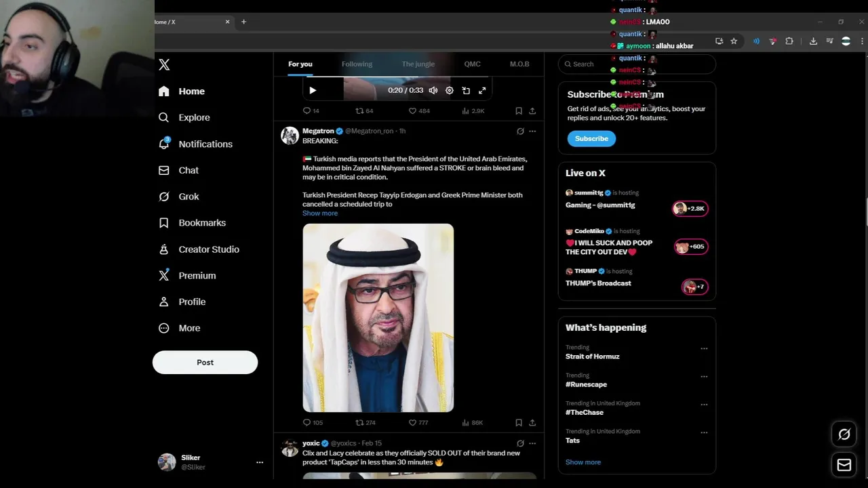The width and height of the screenshot is (868, 488).
Task: Open browser downloads icon
Action: pyautogui.click(x=813, y=41)
